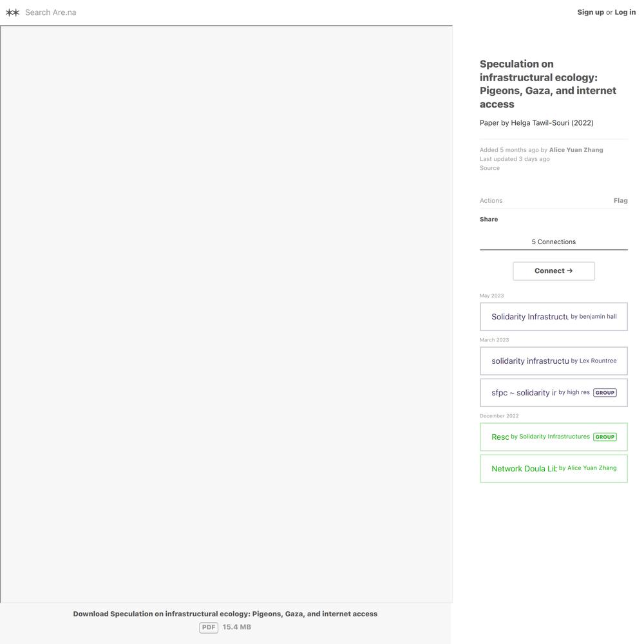The height and width of the screenshot is (644, 644).
Task: Open the Log in link
Action: point(625,12)
